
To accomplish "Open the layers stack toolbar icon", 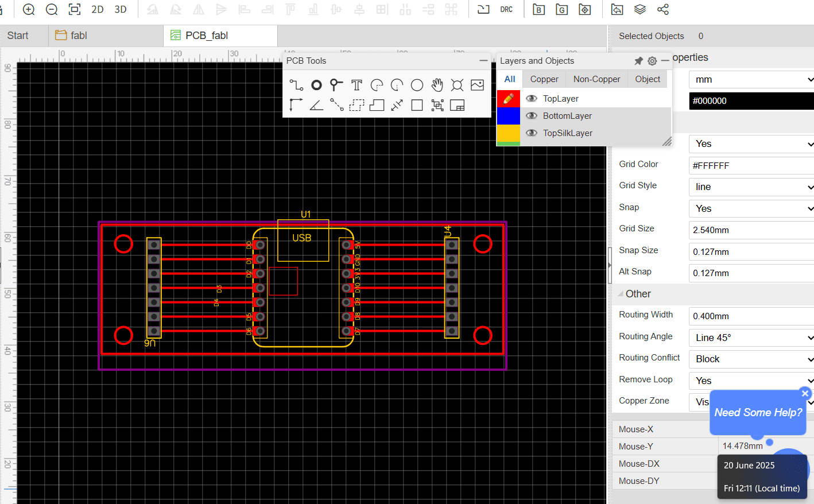I will [640, 9].
